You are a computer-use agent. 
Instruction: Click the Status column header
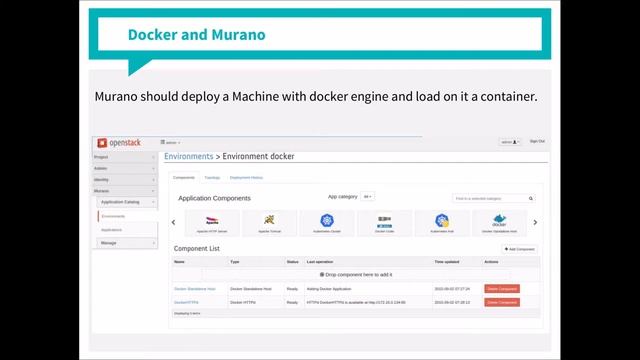click(293, 262)
